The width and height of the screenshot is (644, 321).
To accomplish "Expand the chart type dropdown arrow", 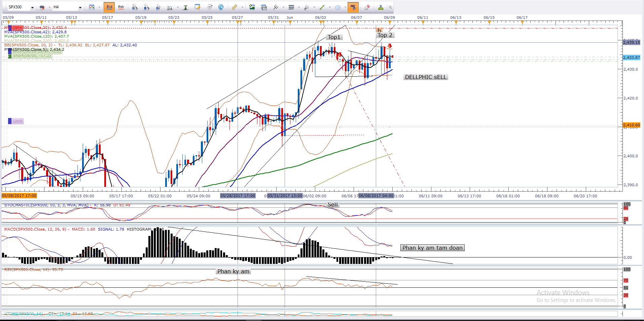I will pyautogui.click(x=99, y=7).
